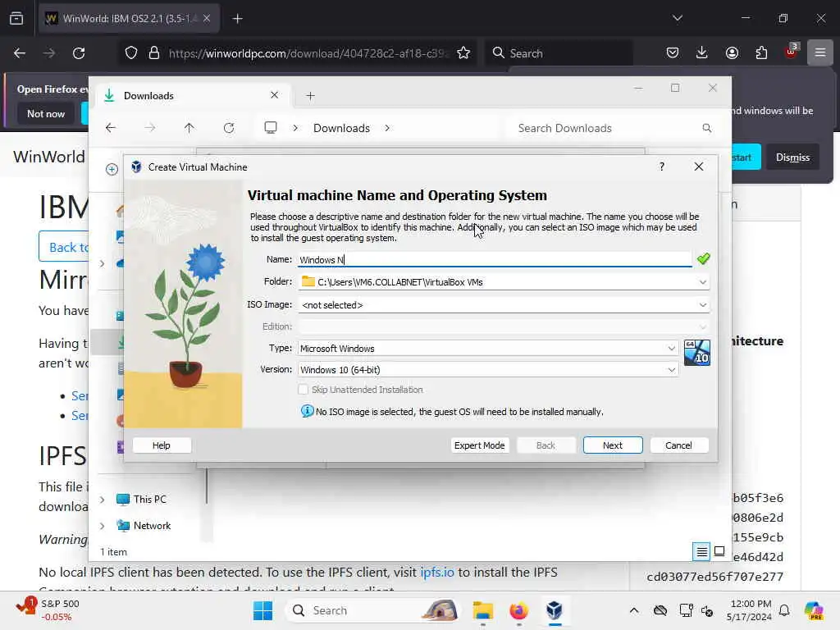Open Firefox extensions puzzle icon

pyautogui.click(x=761, y=53)
